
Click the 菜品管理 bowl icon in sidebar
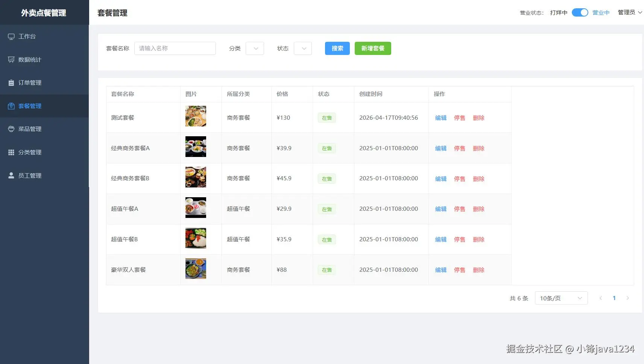[11, 129]
